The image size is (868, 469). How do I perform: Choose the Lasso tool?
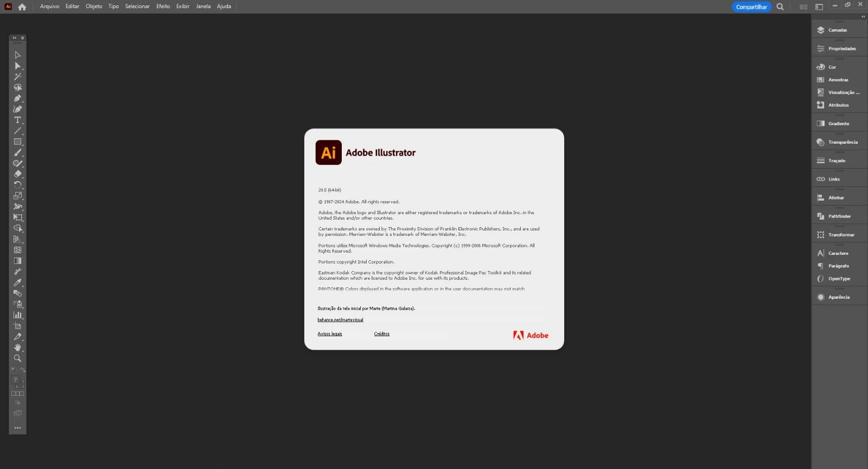click(x=17, y=87)
